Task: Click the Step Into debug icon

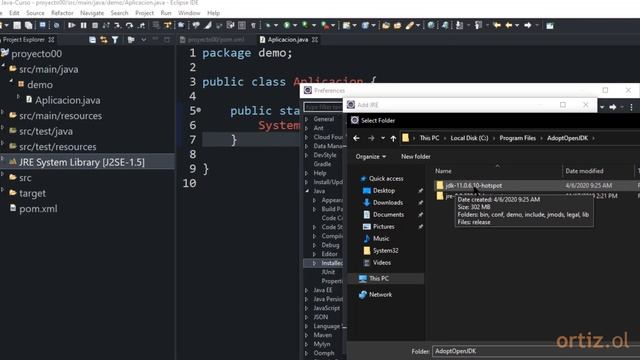Action: click(x=118, y=25)
